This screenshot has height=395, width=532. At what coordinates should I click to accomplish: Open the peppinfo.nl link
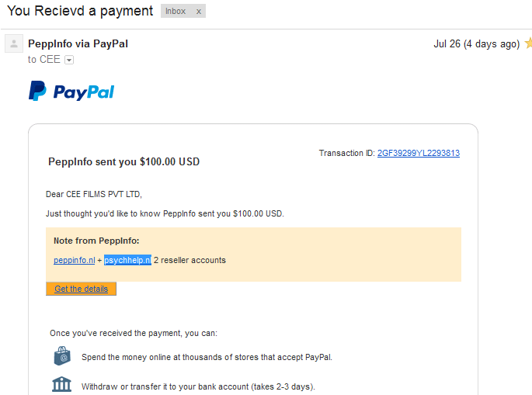pos(75,260)
